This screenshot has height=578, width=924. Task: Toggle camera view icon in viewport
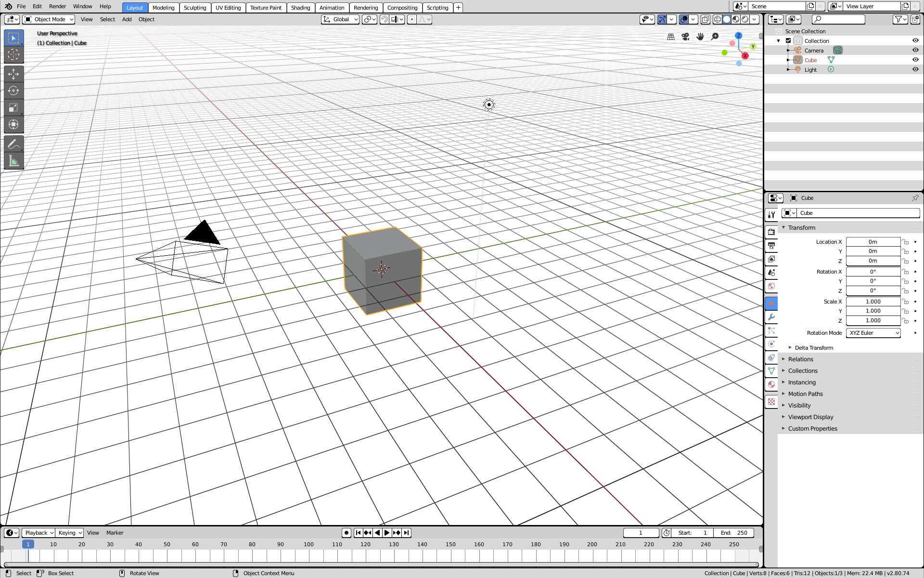(685, 37)
